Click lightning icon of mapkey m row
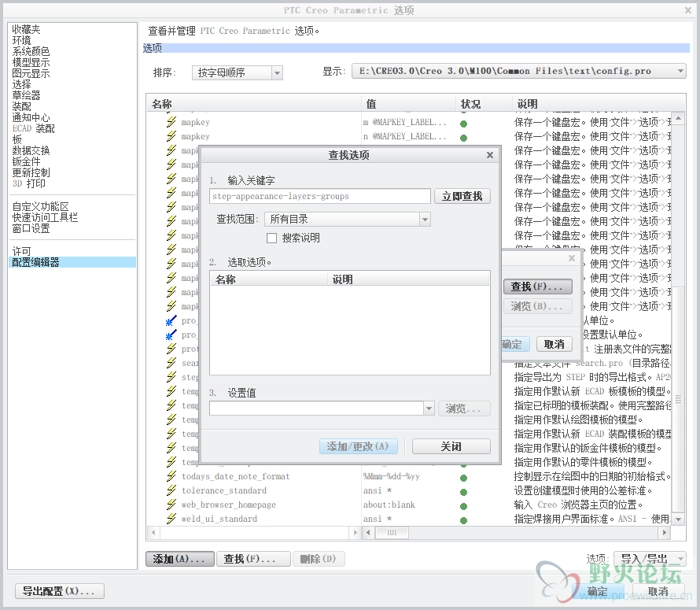The width and height of the screenshot is (700, 610). point(171,122)
